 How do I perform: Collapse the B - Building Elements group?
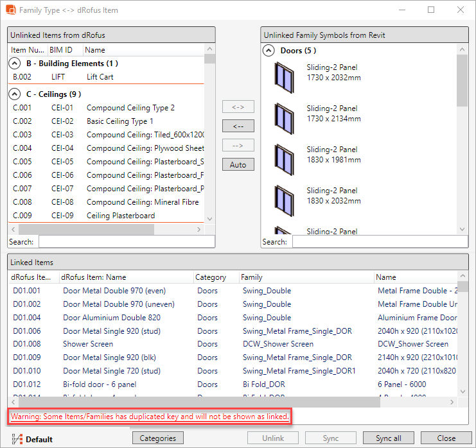pyautogui.click(x=14, y=64)
